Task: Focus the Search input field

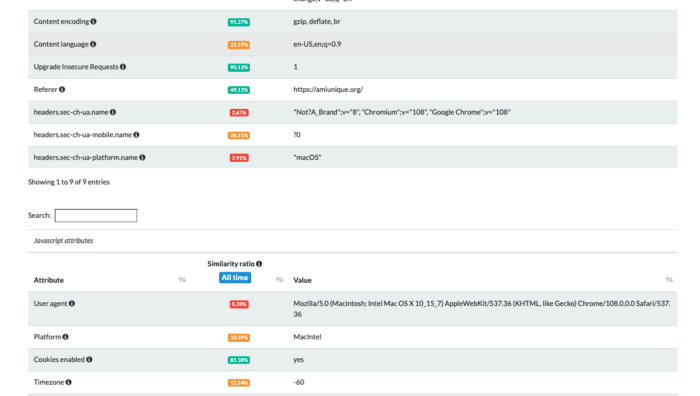Action: 96,216
